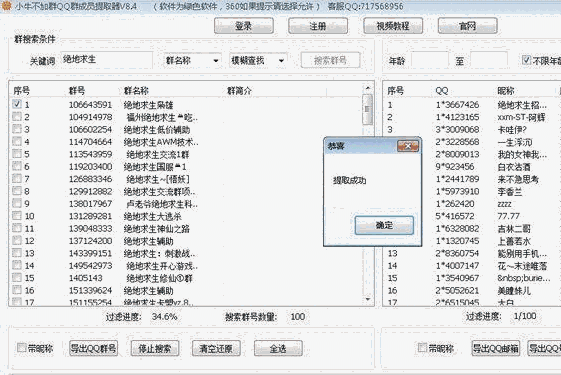Toggle the 不限年龄 checkbox
561x375 pixels.
526,60
